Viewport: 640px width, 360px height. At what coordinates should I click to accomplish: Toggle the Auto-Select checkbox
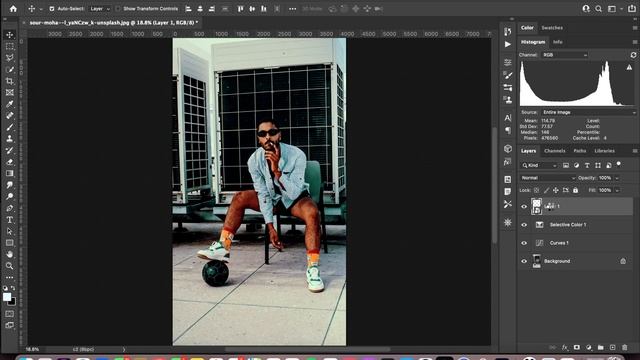[51, 9]
